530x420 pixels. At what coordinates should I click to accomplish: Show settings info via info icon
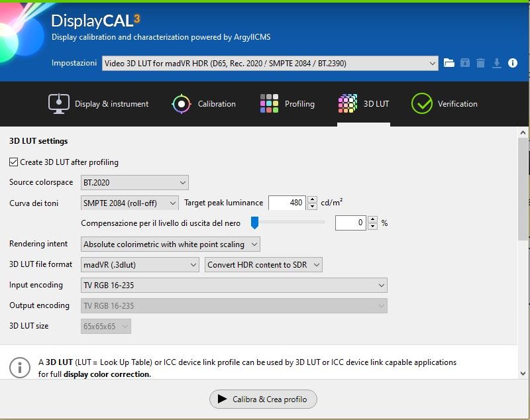[512, 63]
